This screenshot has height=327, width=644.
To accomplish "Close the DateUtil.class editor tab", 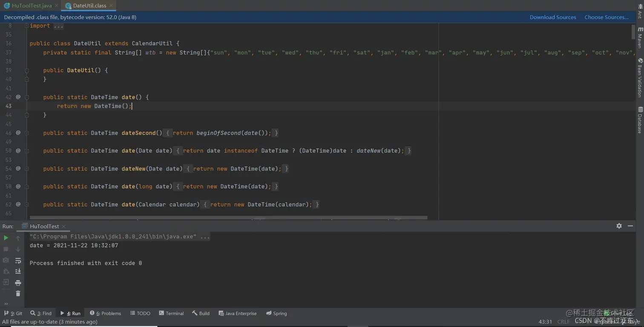I will coord(112,6).
